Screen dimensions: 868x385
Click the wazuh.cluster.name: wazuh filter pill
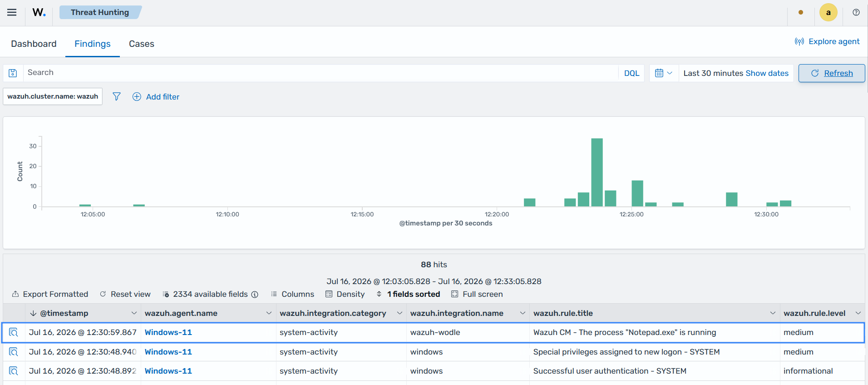pos(53,96)
